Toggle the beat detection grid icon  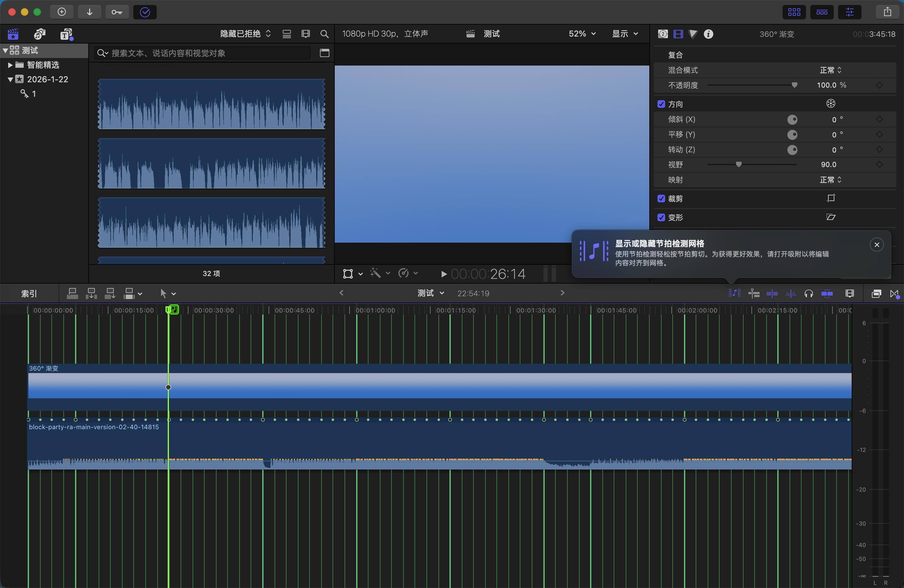734,293
